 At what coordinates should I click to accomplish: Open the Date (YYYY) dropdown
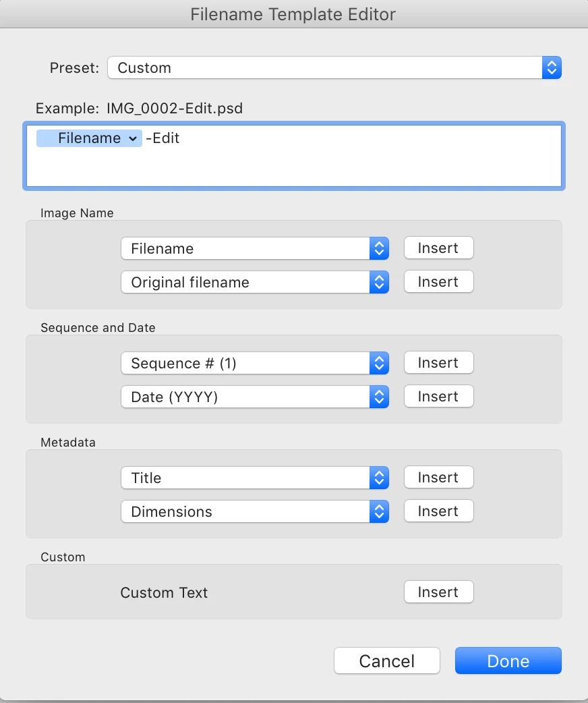point(255,397)
